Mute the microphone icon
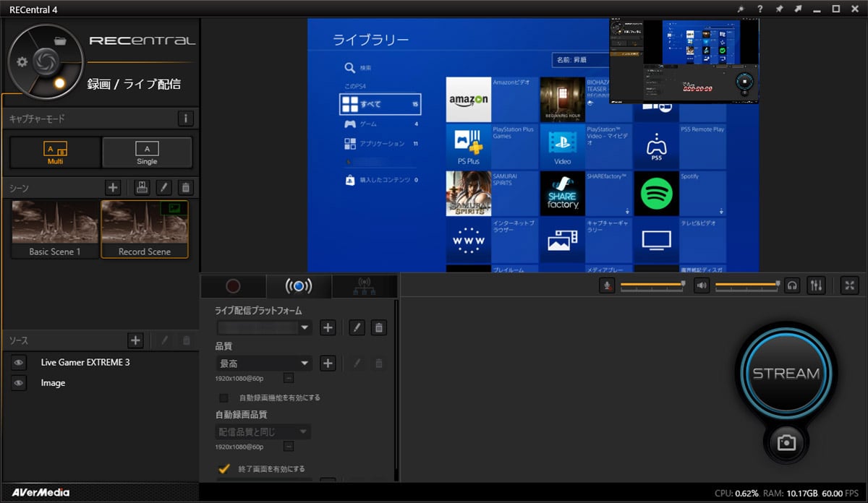The width and height of the screenshot is (868, 503). [608, 285]
